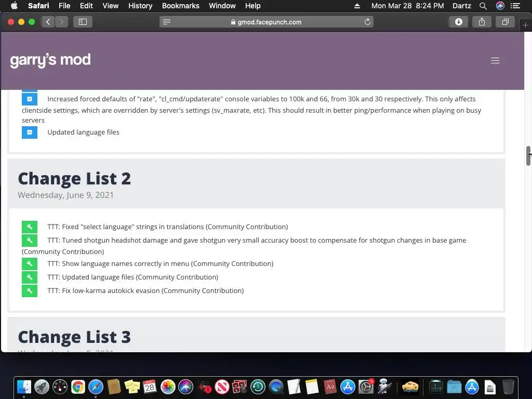The image size is (532, 399).
Task: Open Time Machine from the dock
Action: click(258, 387)
